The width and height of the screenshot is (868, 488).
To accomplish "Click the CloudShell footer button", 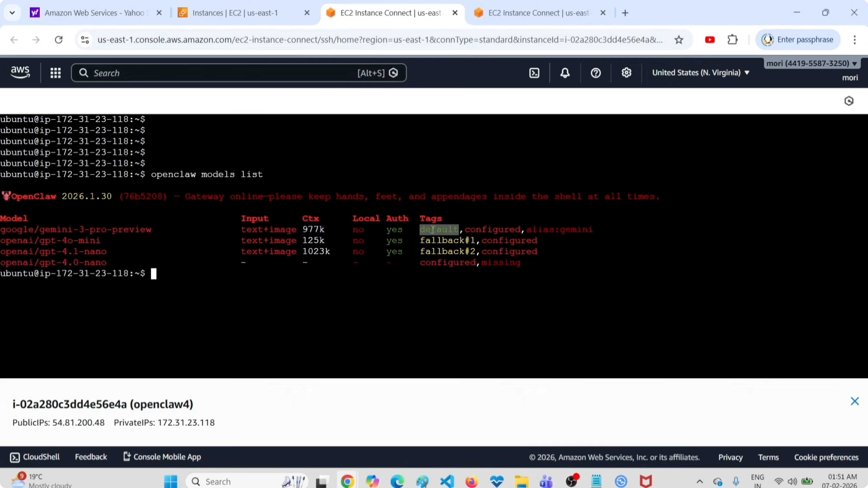I will click(35, 457).
